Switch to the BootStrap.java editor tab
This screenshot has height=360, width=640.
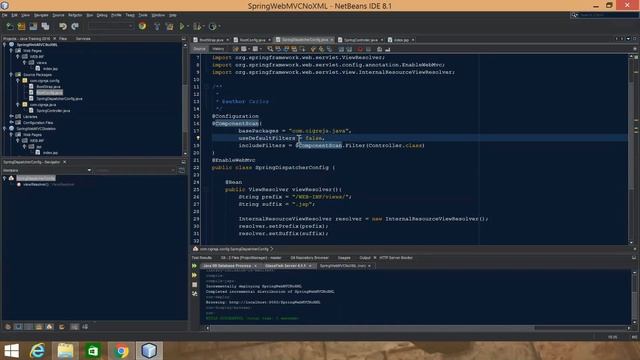point(211,40)
